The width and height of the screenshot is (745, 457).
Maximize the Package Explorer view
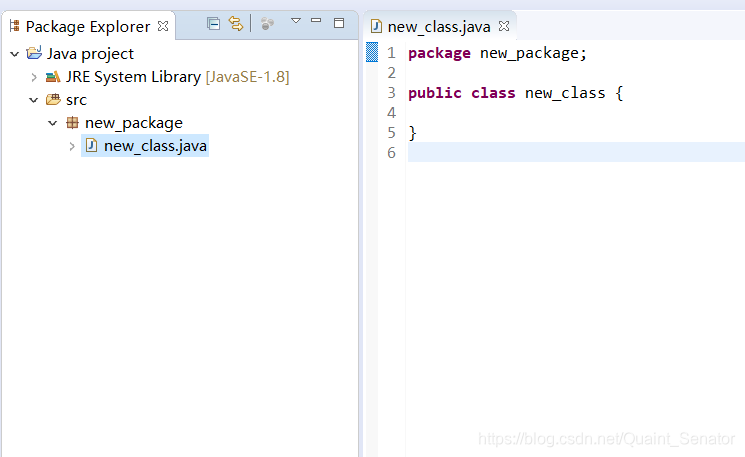tap(339, 23)
